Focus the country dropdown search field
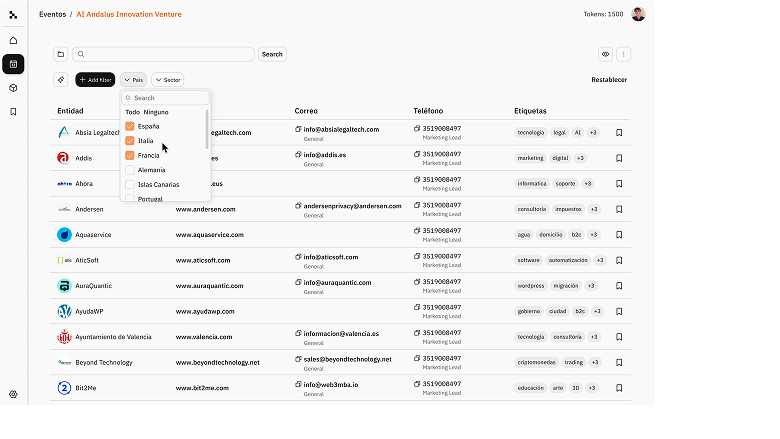780x439 pixels. [x=166, y=98]
